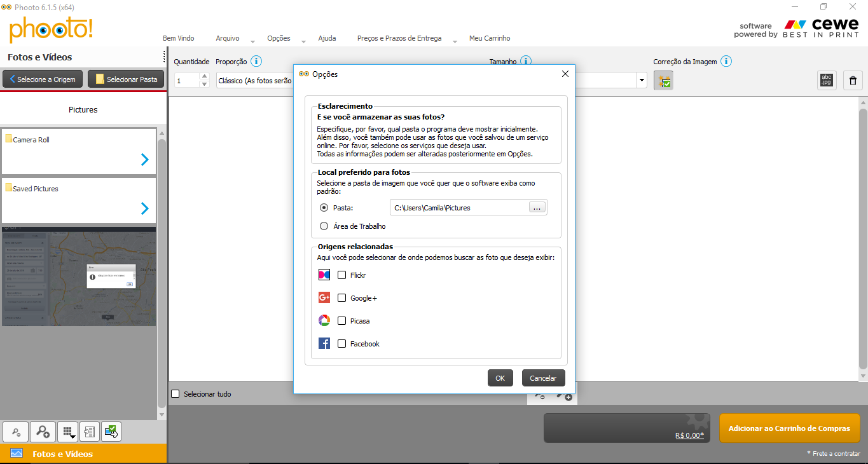
Task: Open the Arquivo menu
Action: [x=228, y=38]
